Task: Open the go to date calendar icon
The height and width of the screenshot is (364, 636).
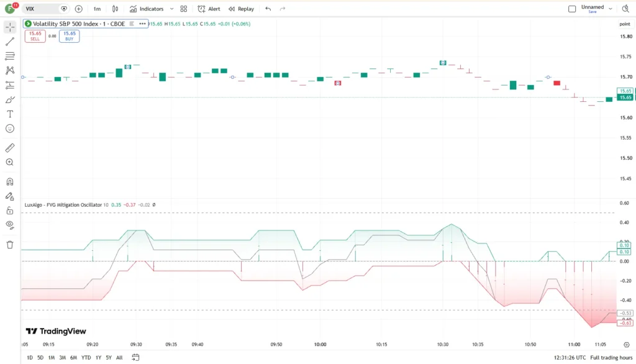Action: [x=135, y=358]
